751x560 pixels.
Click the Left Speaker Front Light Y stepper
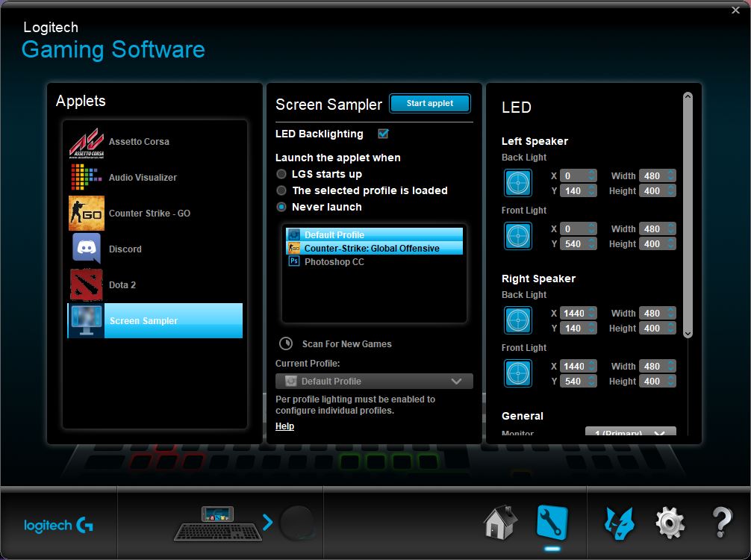coord(592,244)
